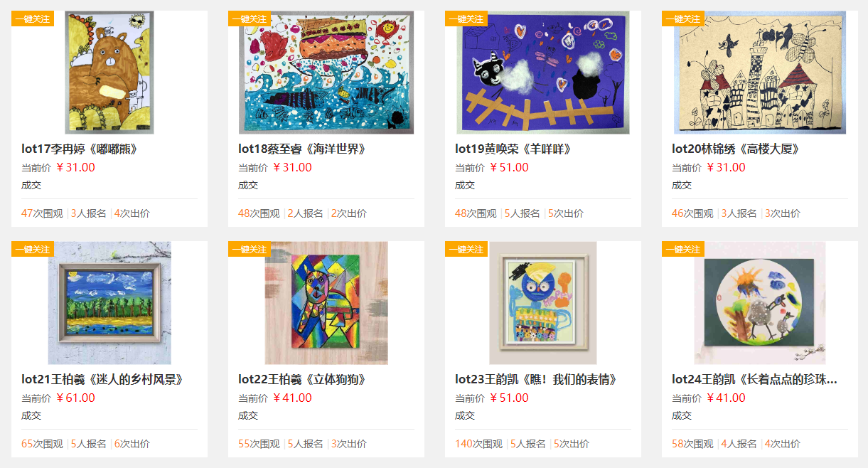
Task: Click lot21's 6次出价 bid count
Action: 132,444
